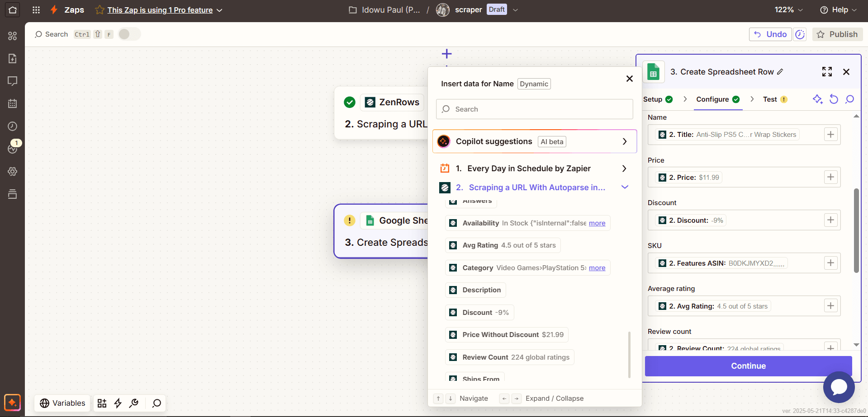
Task: Click the magnifier icon in bottom toolbar
Action: click(157, 403)
